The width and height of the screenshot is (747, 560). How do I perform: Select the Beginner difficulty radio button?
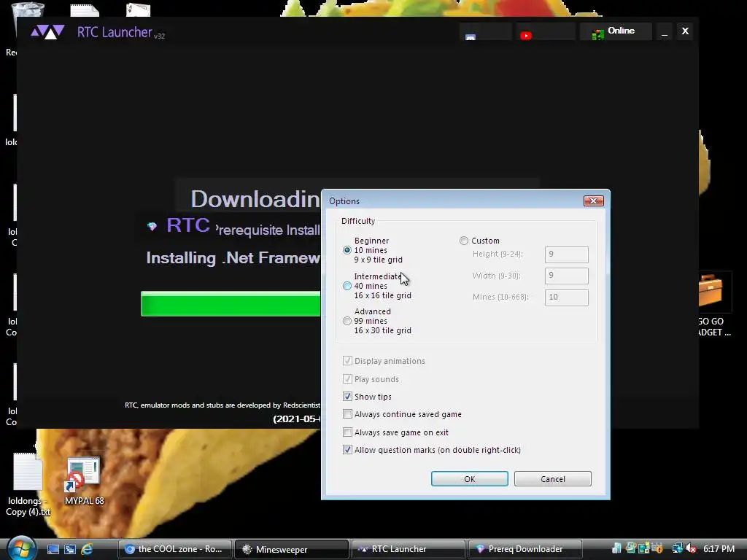click(347, 250)
